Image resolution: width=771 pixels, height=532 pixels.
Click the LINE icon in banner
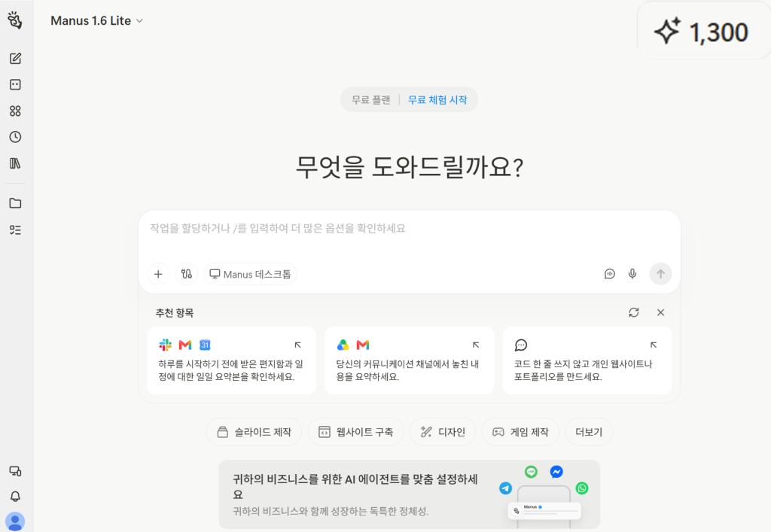(x=531, y=472)
